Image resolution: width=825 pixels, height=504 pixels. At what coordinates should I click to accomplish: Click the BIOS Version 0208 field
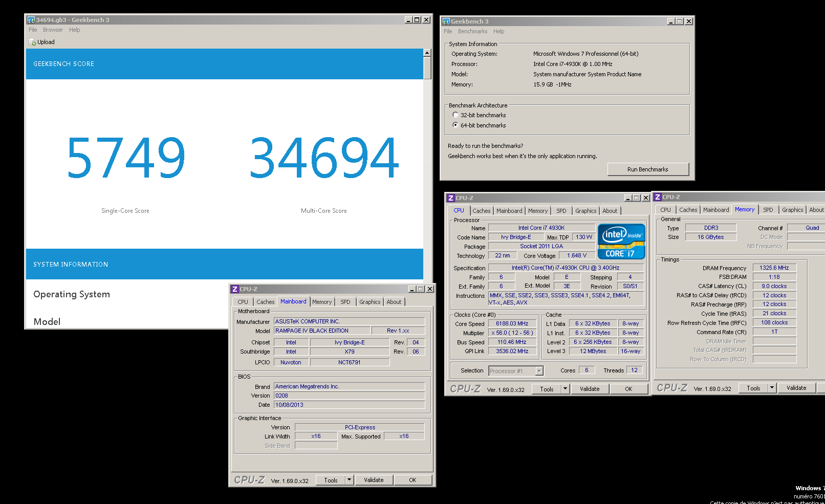click(x=350, y=396)
